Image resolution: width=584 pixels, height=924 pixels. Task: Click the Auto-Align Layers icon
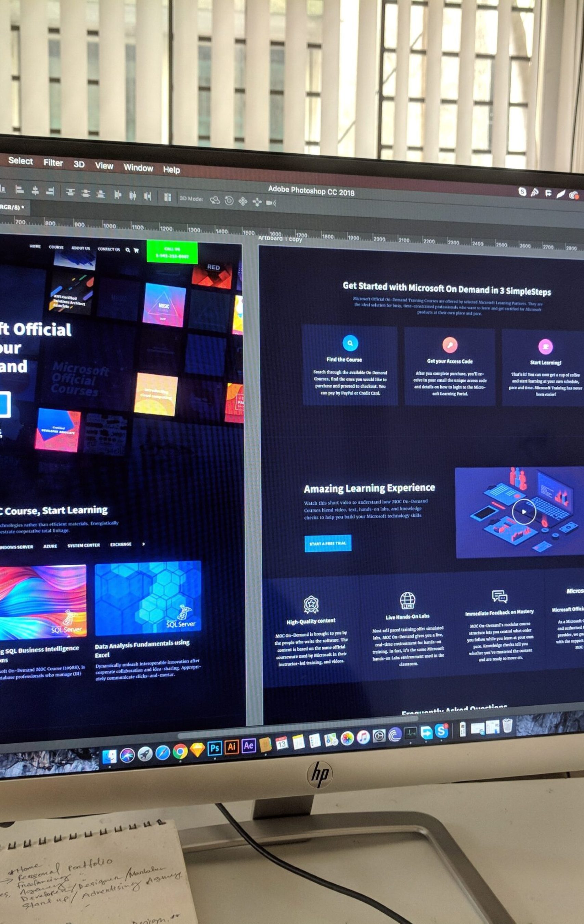168,197
